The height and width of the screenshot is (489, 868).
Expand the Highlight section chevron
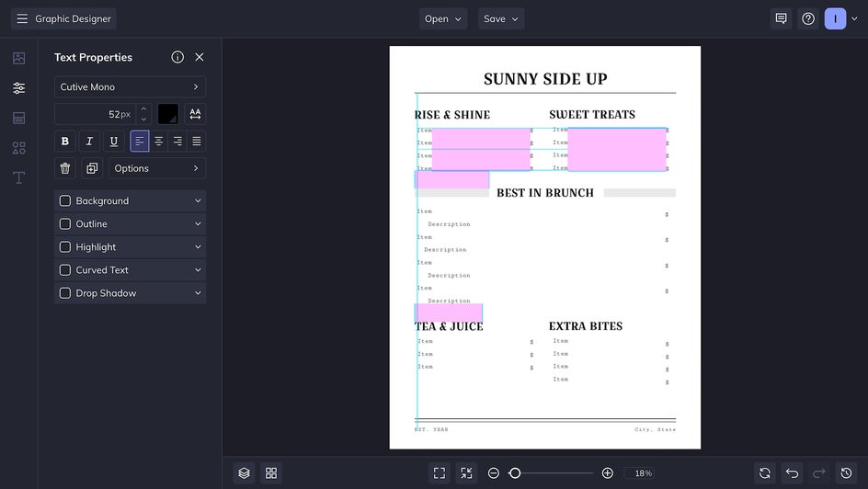pos(198,247)
